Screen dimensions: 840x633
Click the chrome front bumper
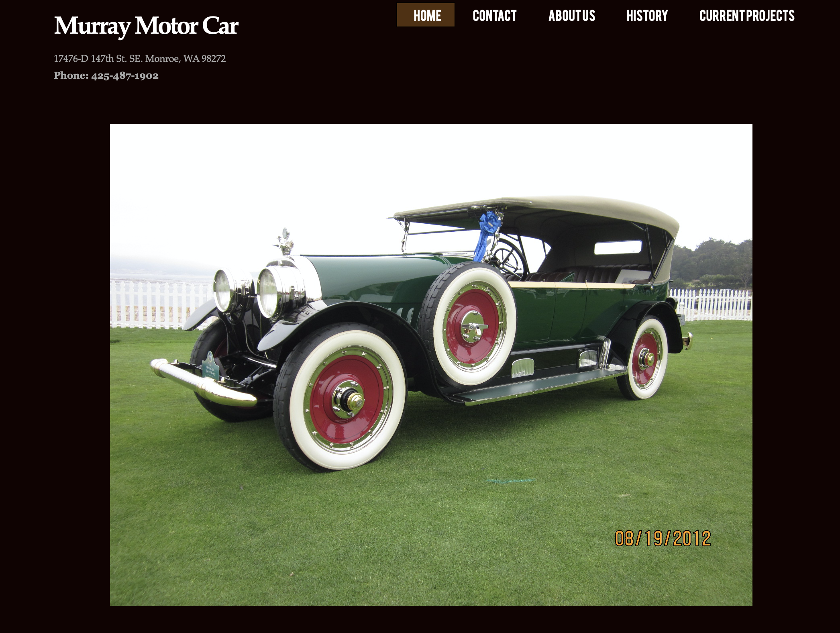[x=203, y=382]
